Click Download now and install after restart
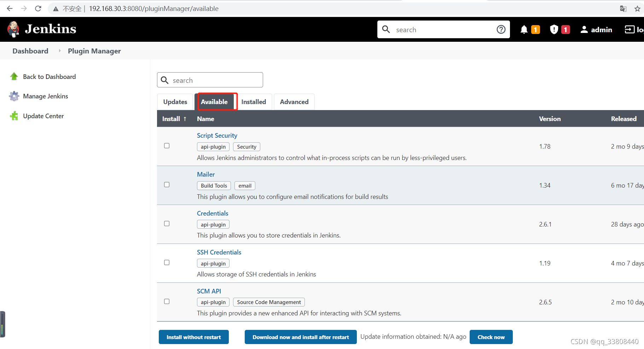644x349 pixels. tap(301, 337)
